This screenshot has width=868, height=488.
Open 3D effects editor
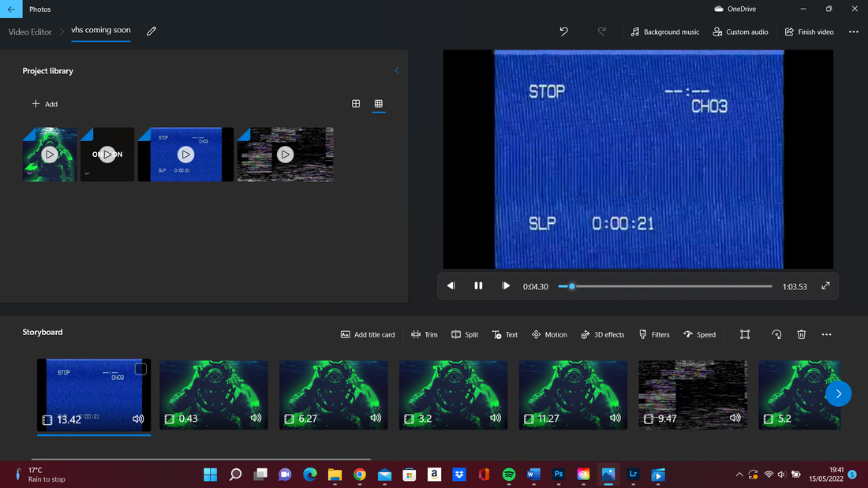[x=602, y=335]
